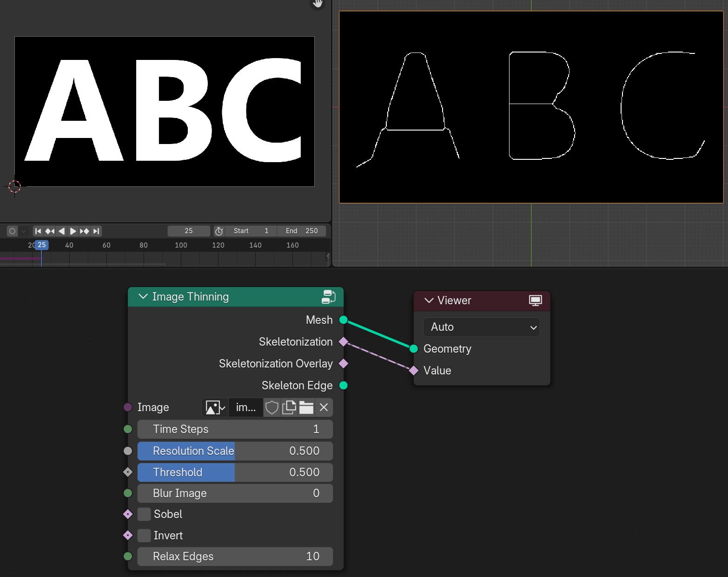Image resolution: width=728 pixels, height=577 pixels.
Task: Click the End frame field
Action: (302, 231)
